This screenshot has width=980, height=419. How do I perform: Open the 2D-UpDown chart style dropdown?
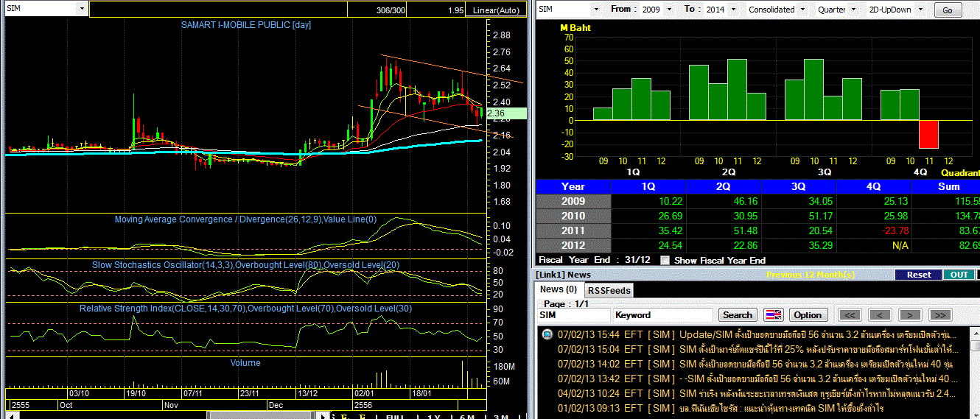tap(922, 9)
